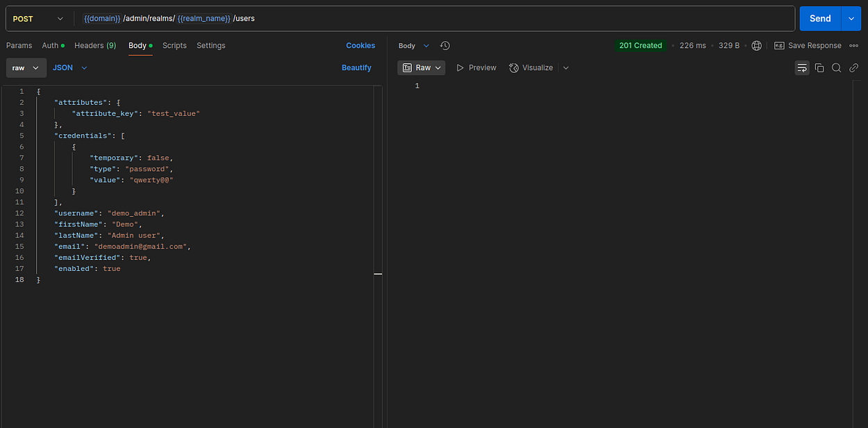Expand the Send button split dropdown
868x428 pixels.
coord(850,18)
